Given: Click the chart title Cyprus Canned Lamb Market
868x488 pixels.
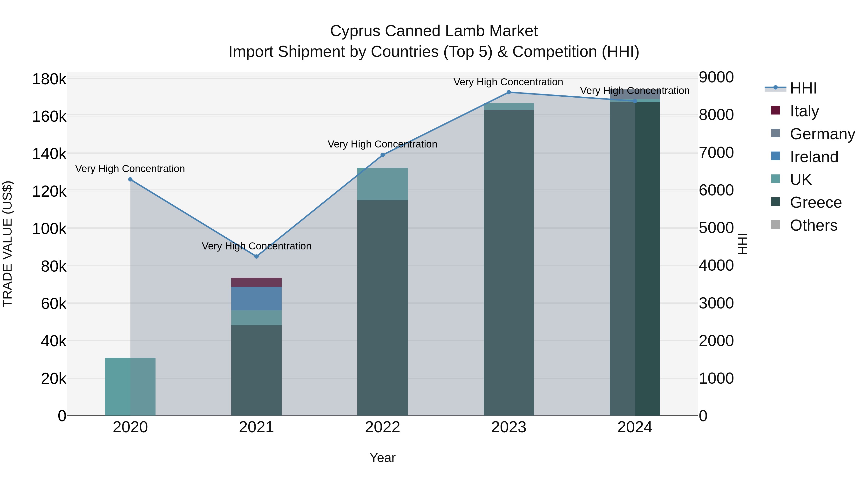Looking at the screenshot, I should click(x=434, y=31).
